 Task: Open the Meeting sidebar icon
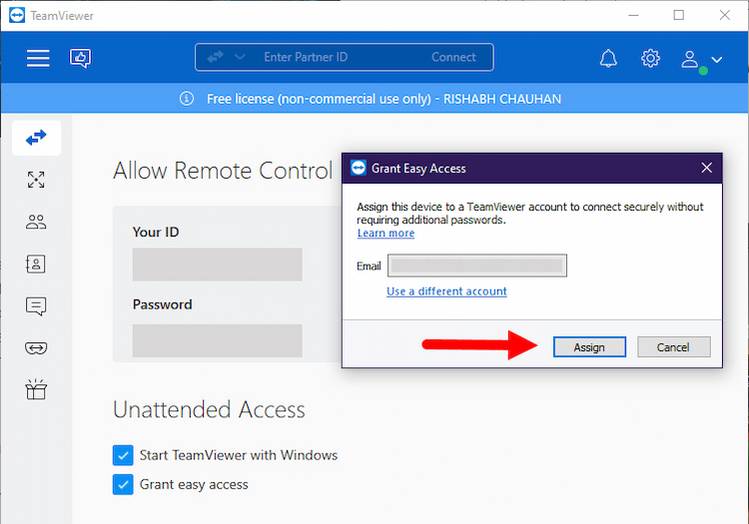coord(36,222)
